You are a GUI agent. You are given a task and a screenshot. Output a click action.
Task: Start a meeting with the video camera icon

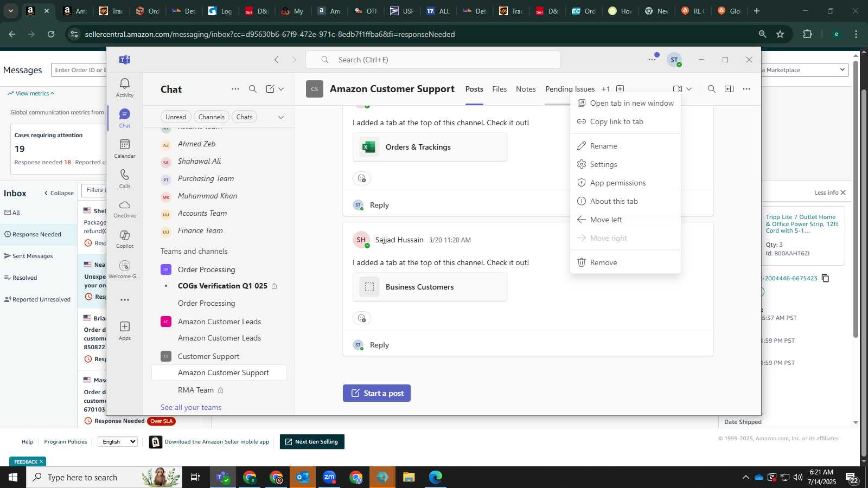click(x=677, y=89)
